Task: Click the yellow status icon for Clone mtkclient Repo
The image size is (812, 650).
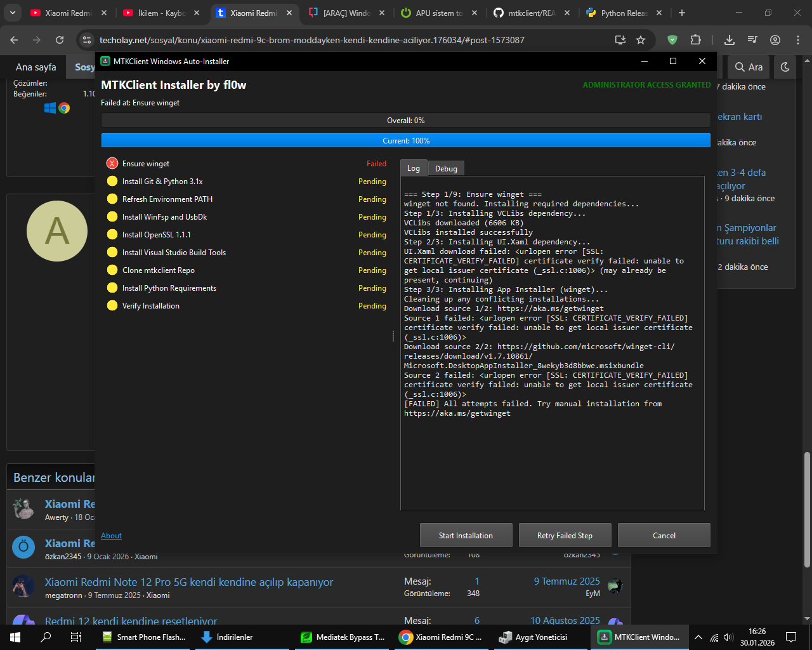Action: click(112, 270)
